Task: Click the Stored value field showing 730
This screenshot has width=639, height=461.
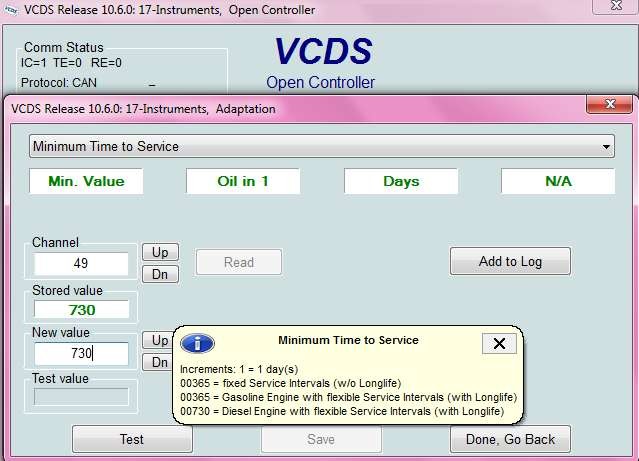Action: (x=82, y=310)
